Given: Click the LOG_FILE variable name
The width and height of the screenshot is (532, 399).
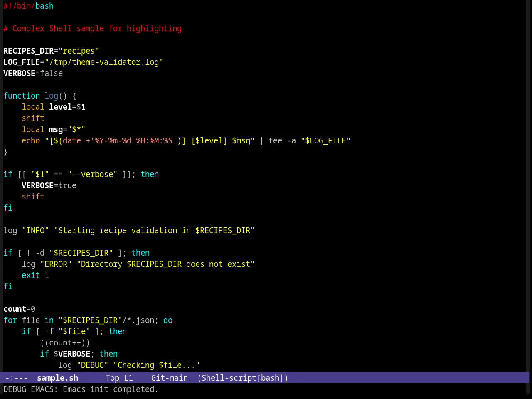Looking at the screenshot, I should (22, 62).
